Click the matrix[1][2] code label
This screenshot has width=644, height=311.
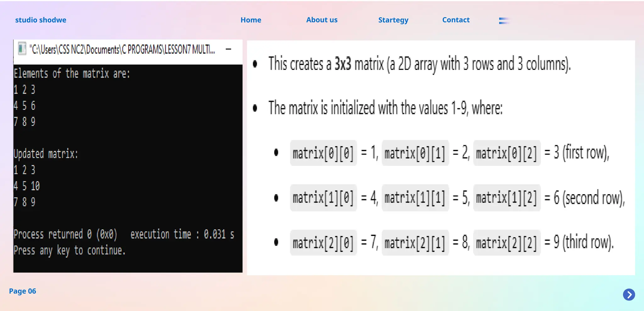[x=507, y=198]
